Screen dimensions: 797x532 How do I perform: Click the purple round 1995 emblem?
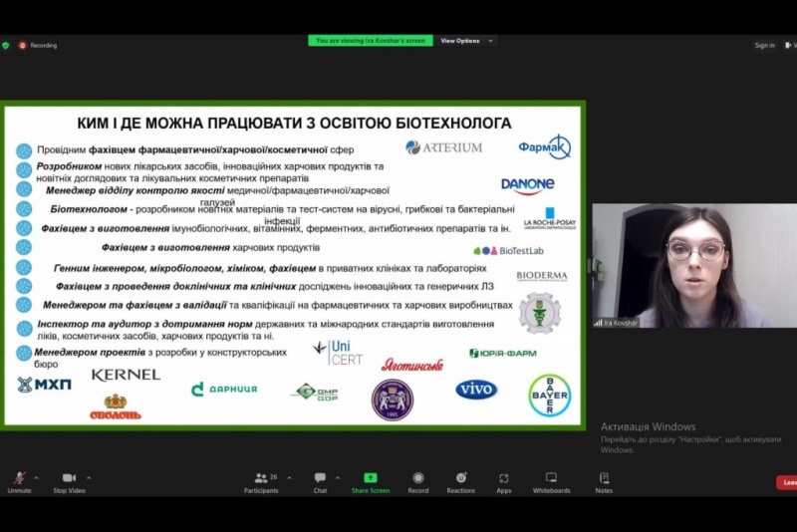pyautogui.click(x=393, y=399)
